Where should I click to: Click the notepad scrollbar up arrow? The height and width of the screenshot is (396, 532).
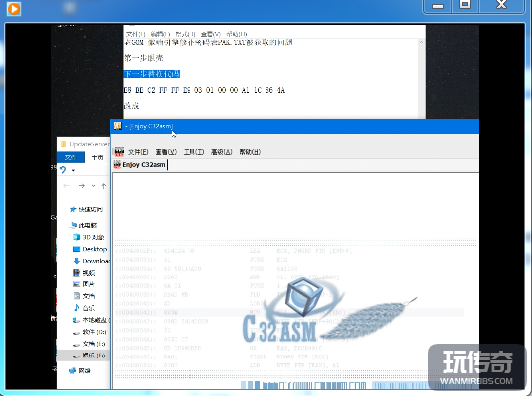pyautogui.click(x=421, y=42)
